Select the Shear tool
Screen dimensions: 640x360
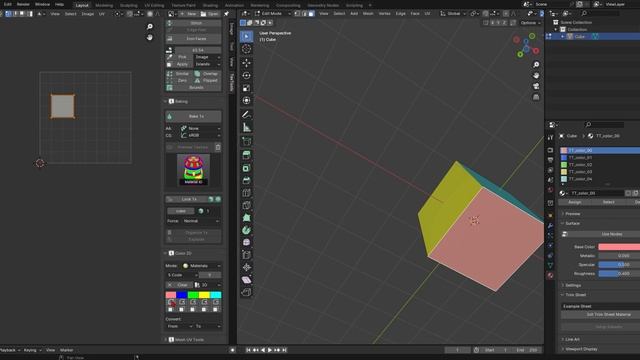246,280
